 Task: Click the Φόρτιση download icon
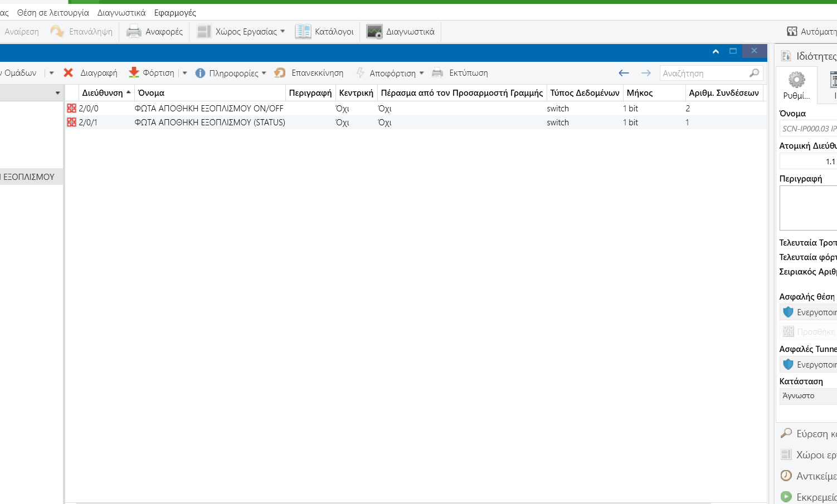pos(134,73)
